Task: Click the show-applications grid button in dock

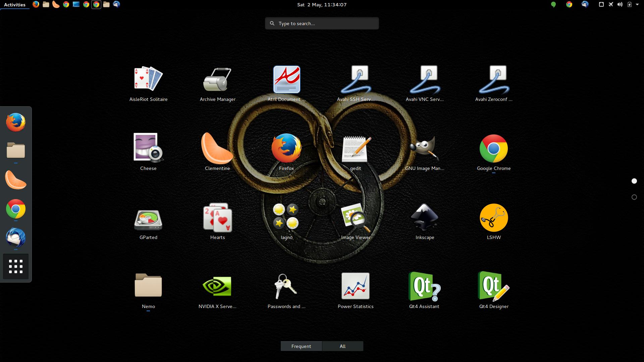Action: pyautogui.click(x=15, y=266)
